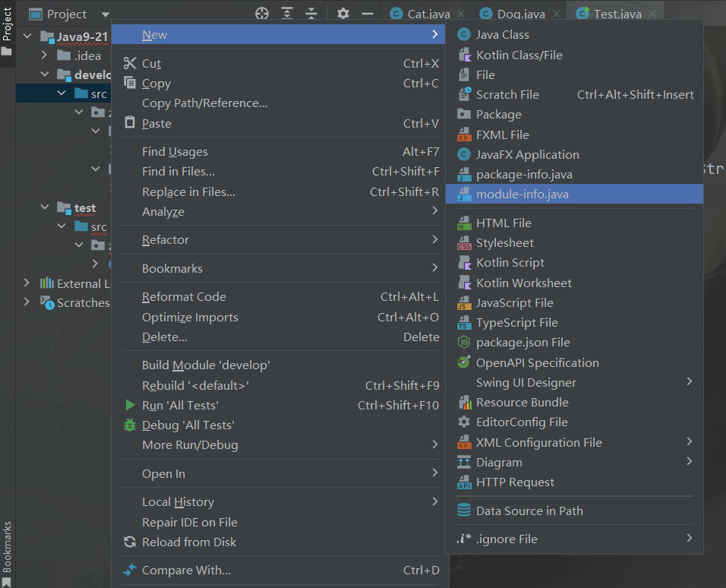Select Kotlin Class/File from submenu
The width and height of the screenshot is (726, 588).
(519, 55)
